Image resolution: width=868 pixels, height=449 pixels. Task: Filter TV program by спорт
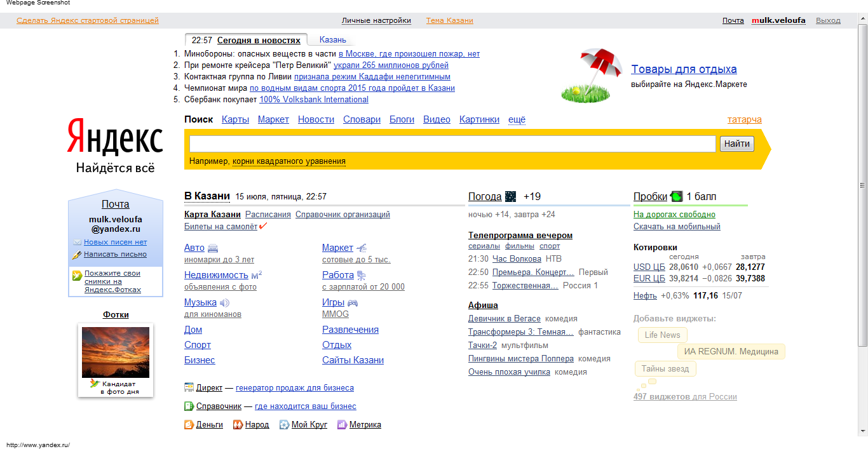(x=550, y=246)
